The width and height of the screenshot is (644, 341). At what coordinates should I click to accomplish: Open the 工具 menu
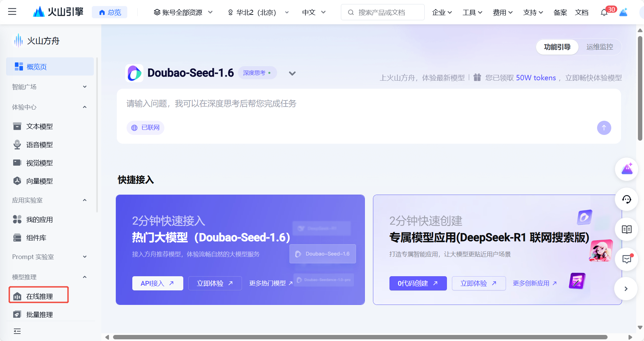472,12
